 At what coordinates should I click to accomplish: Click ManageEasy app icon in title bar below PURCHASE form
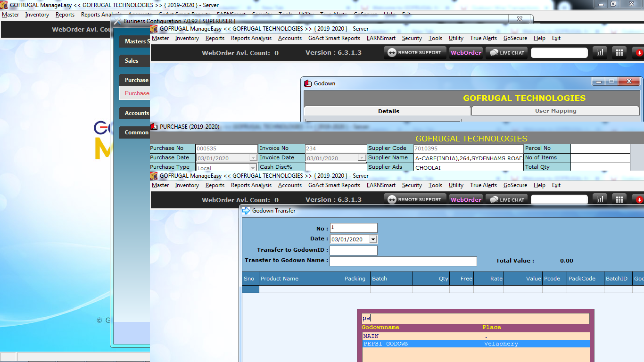154,176
